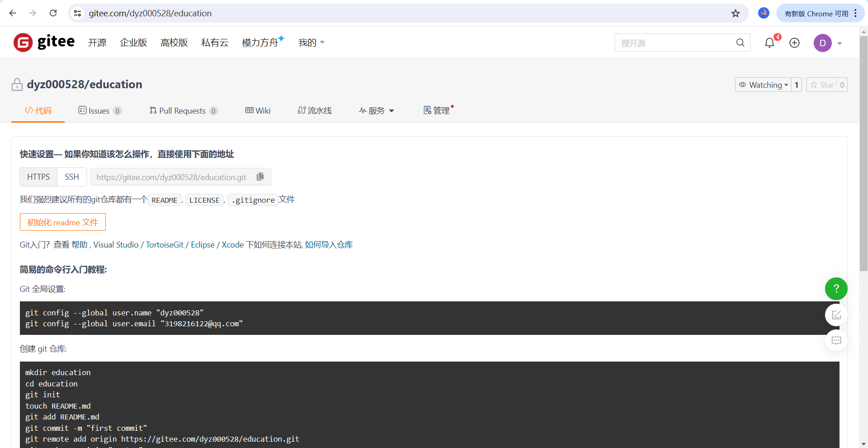
Task: Expand the 服务 dropdown menu
Action: pyautogui.click(x=377, y=110)
